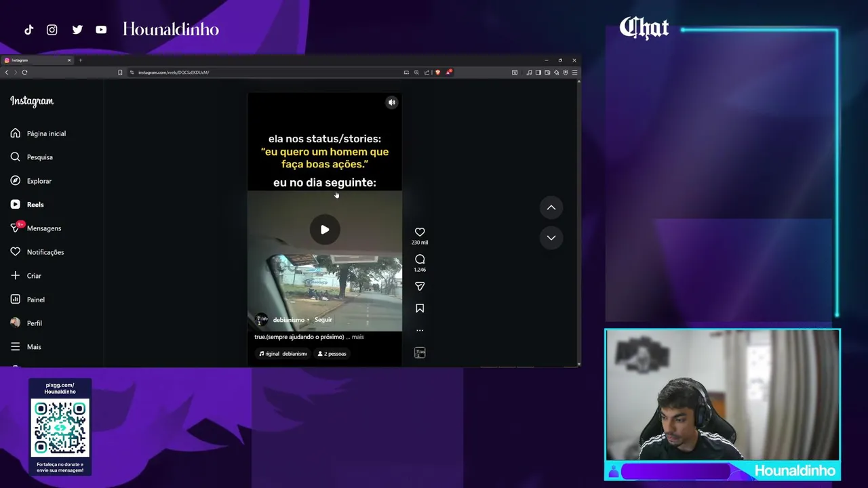Click the YouTube icon in stream overlay
The image size is (868, 488).
click(101, 30)
